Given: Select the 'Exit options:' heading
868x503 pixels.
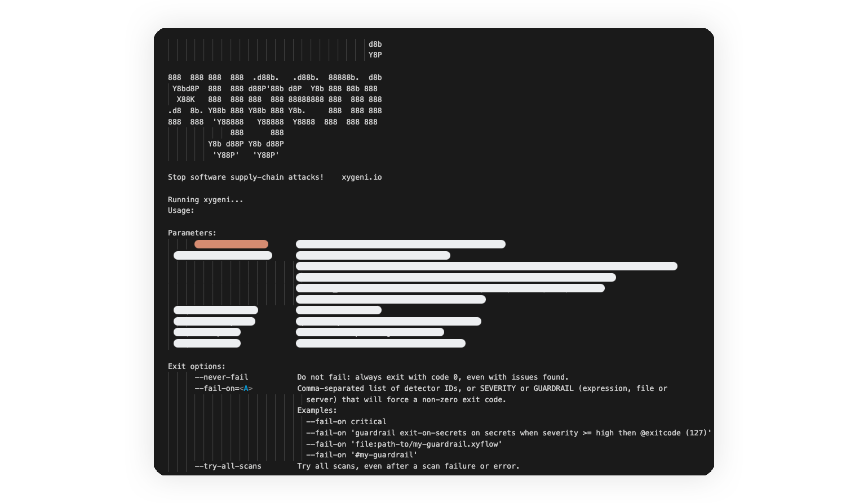Looking at the screenshot, I should (x=197, y=367).
